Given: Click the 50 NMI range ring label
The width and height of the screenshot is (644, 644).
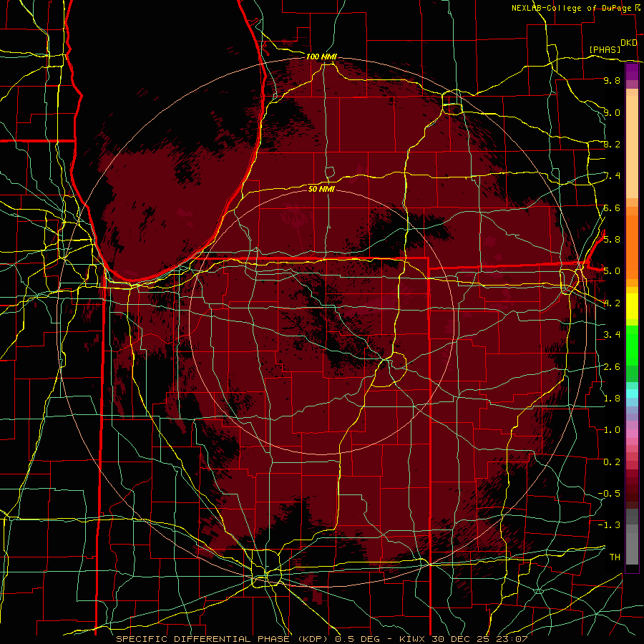Looking at the screenshot, I should tap(321, 189).
